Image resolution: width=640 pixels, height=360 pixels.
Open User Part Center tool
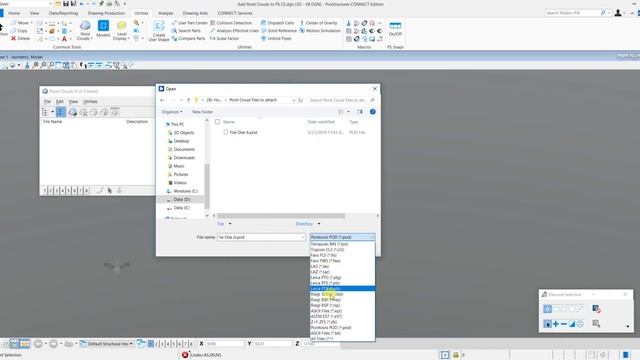click(189, 23)
